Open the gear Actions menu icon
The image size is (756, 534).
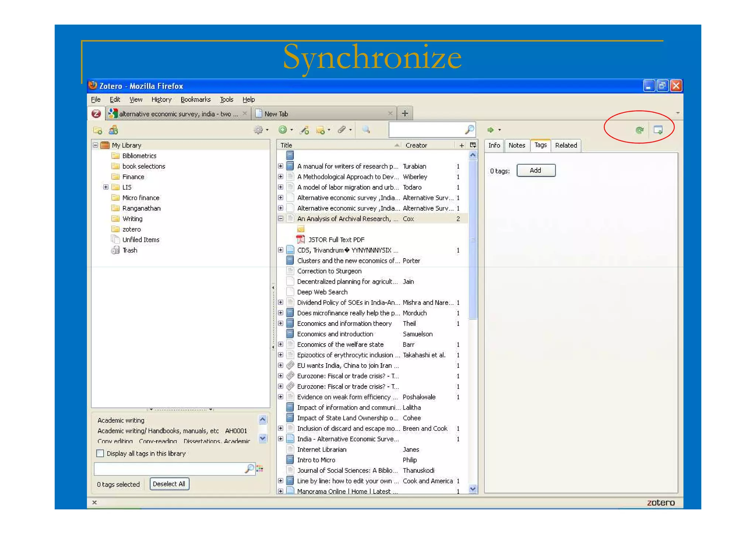coord(258,130)
